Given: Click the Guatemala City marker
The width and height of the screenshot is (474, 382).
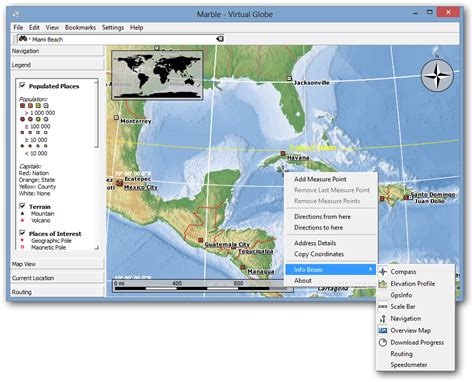Looking at the screenshot, I should 200,240.
